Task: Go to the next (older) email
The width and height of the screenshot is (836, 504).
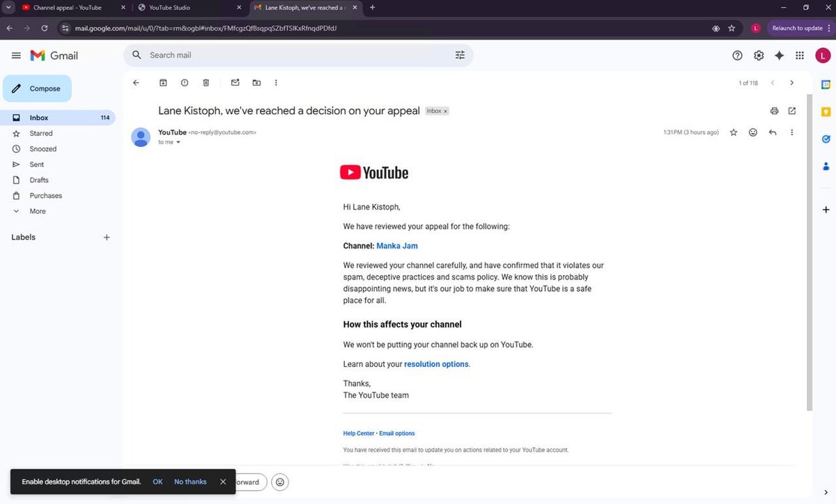Action: [791, 83]
